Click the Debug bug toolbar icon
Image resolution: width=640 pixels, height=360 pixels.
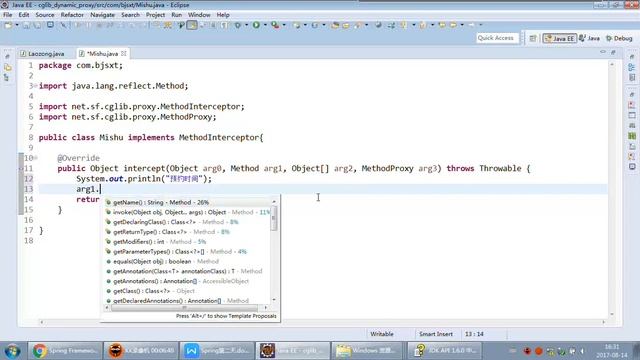[238, 25]
